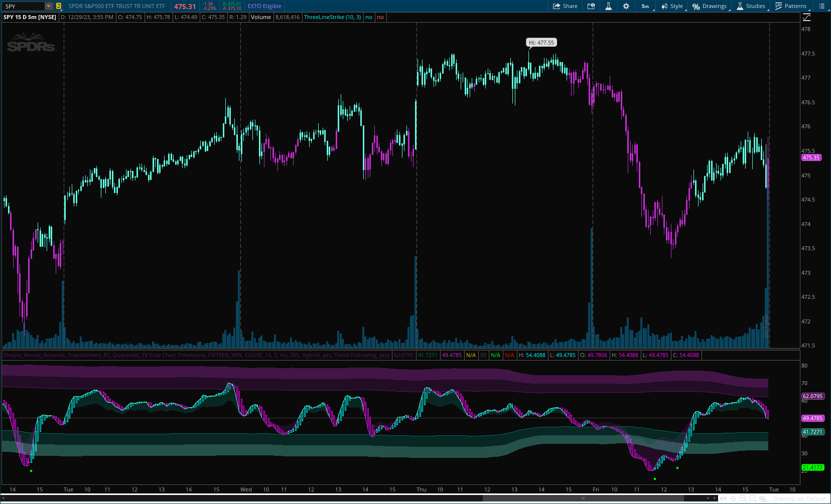This screenshot has height=504, width=831.
Task: Open the Patterns menu
Action: pyautogui.click(x=791, y=6)
